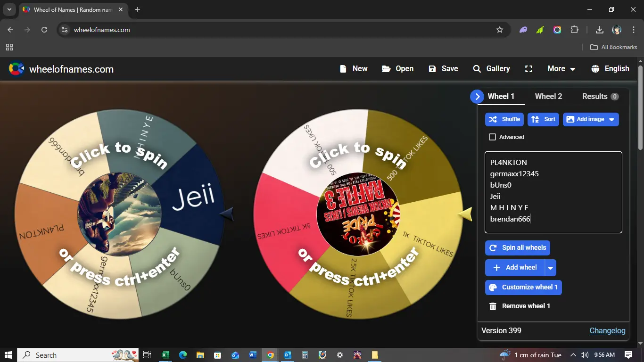Open the Changelog link
This screenshot has width=644, height=362.
tap(607, 331)
